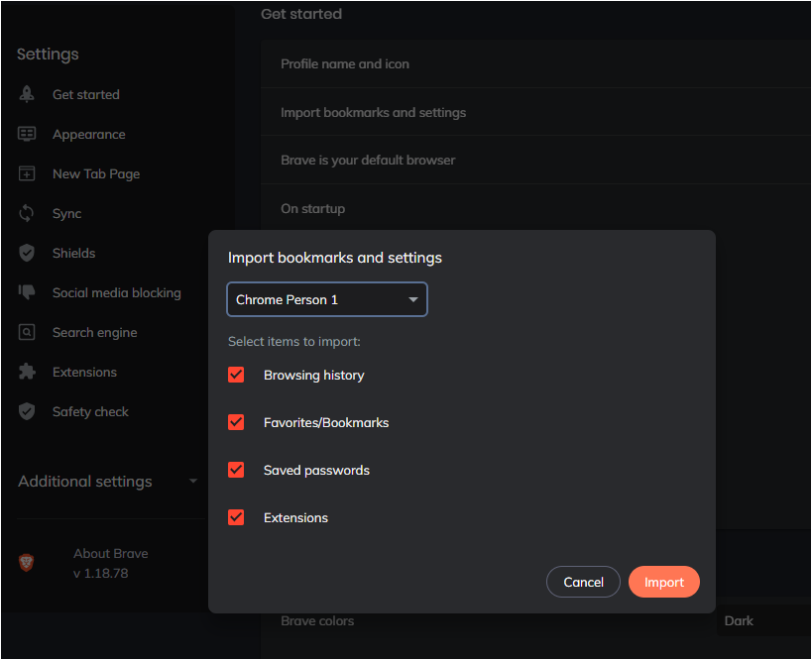The image size is (812, 660).
Task: Click the Browsing history label
Action: pos(314,375)
